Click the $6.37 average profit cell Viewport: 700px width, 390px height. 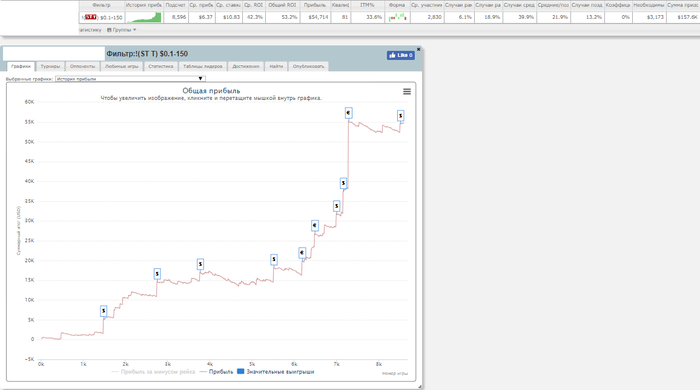[201, 17]
